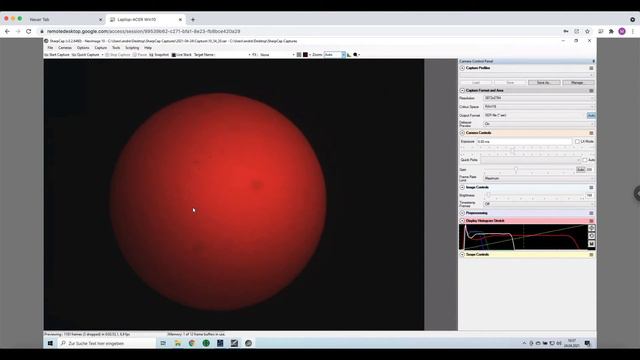Click the Camera Controls section menu icon
The width and height of the screenshot is (640, 360).
[591, 133]
